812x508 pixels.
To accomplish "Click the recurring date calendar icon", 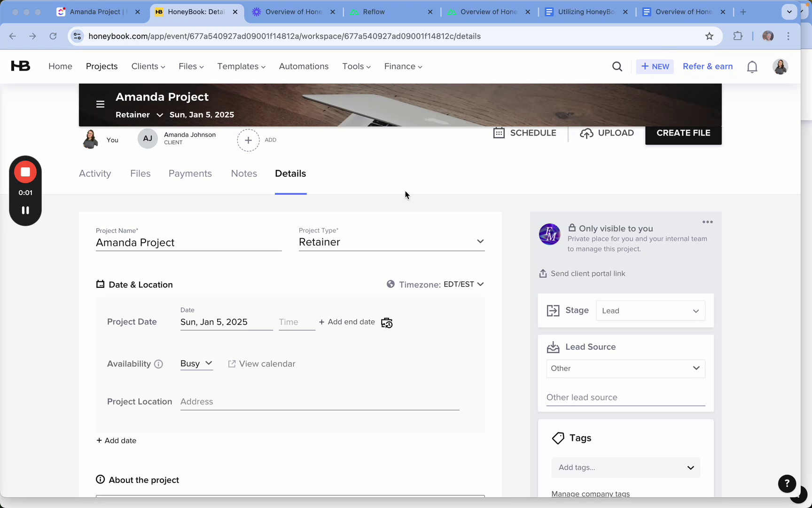I will [x=387, y=323].
